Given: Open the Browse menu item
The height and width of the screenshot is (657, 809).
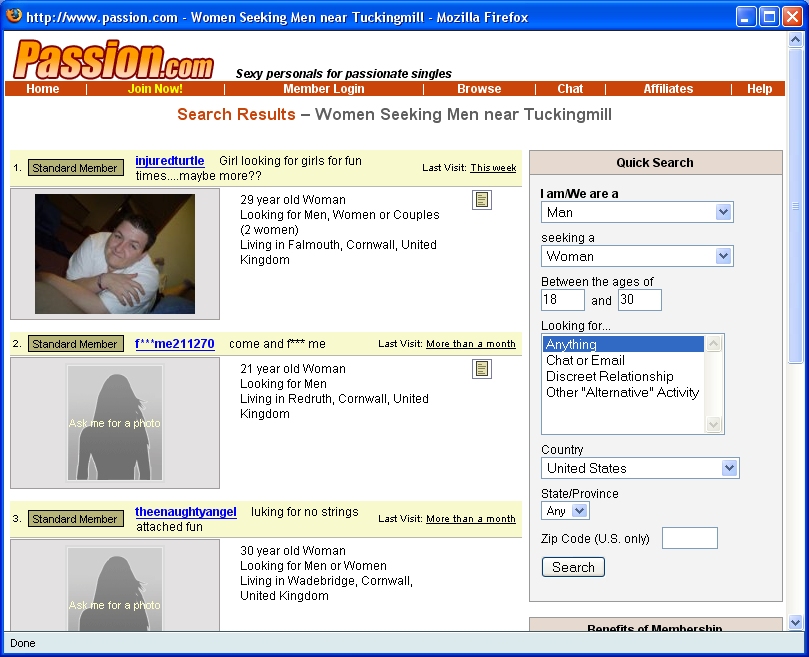Looking at the screenshot, I should (479, 89).
